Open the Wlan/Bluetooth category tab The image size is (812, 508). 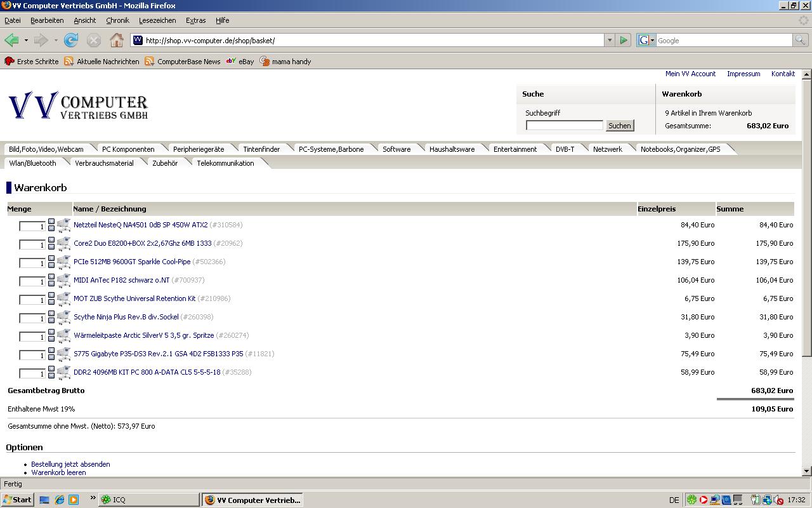(33, 163)
